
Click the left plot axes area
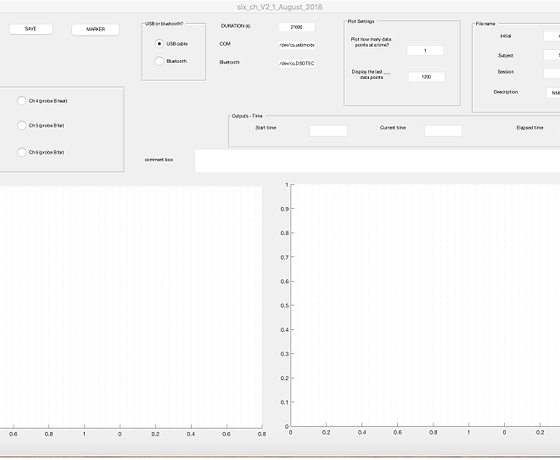(131, 306)
